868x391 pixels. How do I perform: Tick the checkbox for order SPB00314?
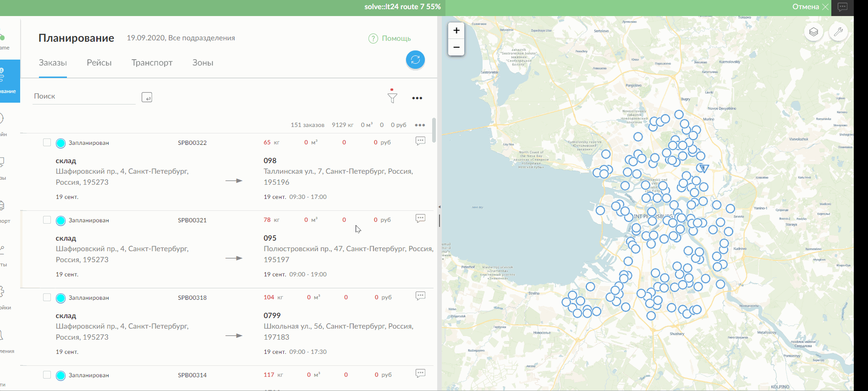(47, 375)
